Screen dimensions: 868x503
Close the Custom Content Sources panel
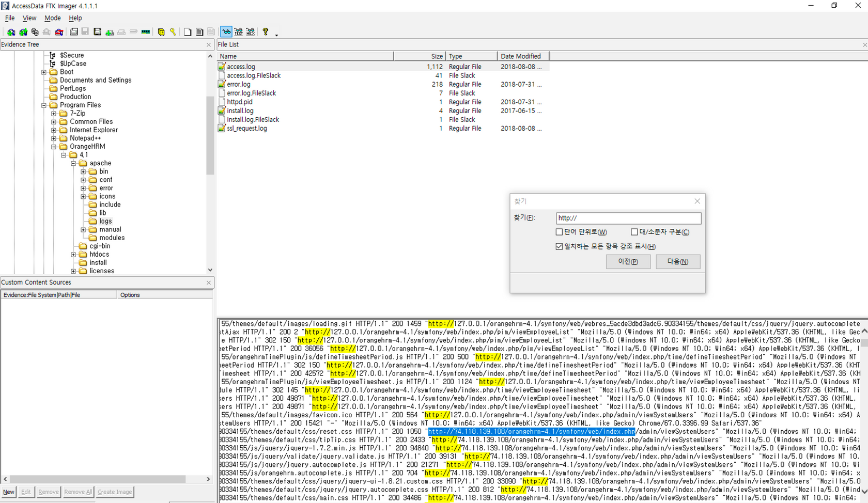(209, 282)
